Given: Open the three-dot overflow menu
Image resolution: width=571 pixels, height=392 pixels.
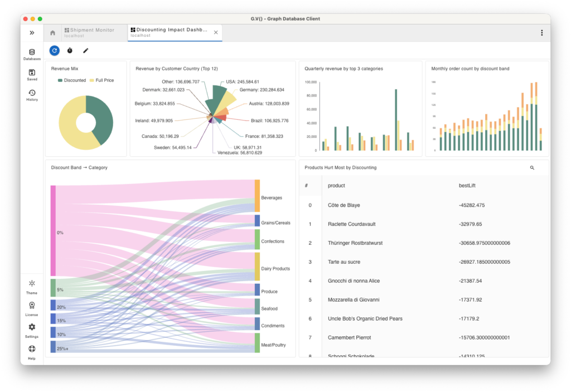Looking at the screenshot, I should [x=541, y=32].
